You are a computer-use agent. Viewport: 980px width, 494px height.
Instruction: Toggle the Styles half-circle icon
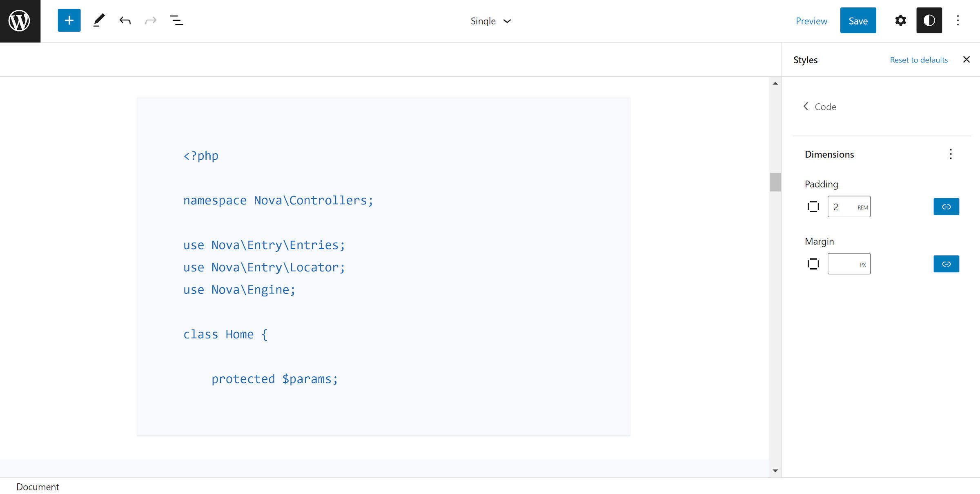(929, 20)
